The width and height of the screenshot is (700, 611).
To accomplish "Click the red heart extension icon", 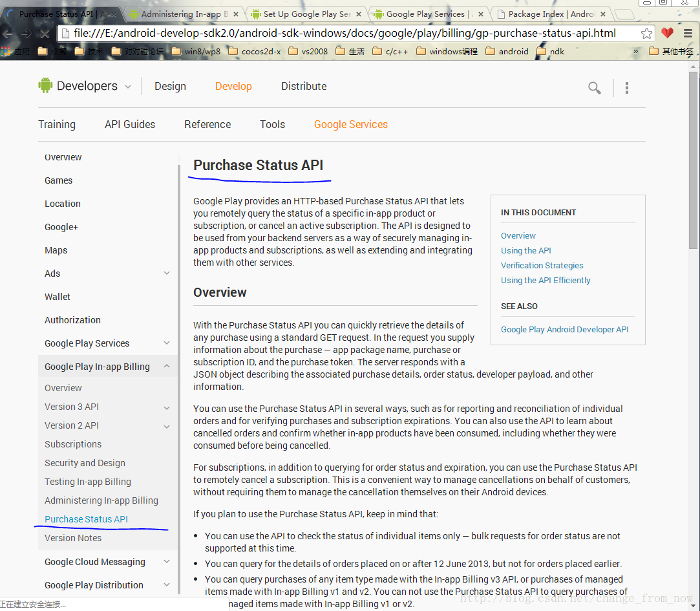I will click(668, 33).
